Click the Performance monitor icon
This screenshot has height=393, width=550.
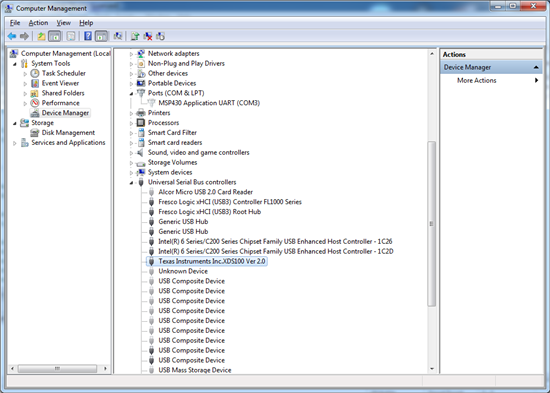point(35,103)
